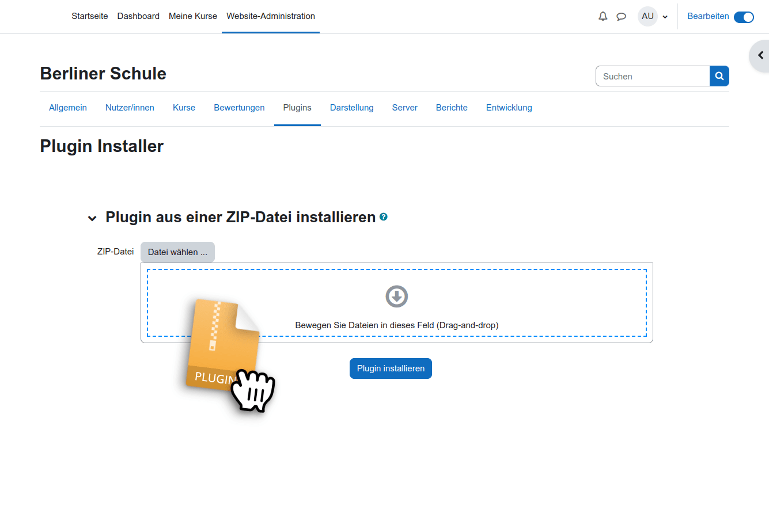Toggle the Bearbeiten edit mode switch
Screen dimensions: 769x532
pyautogui.click(x=743, y=17)
